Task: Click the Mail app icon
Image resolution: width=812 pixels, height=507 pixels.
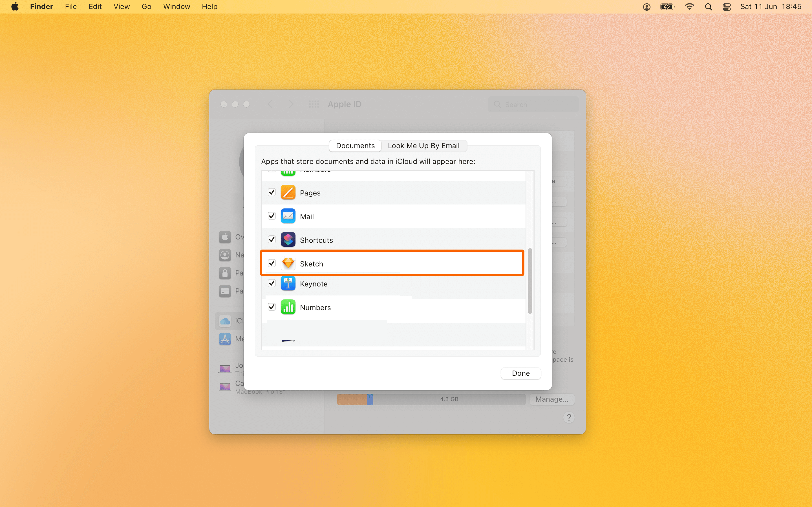Action: (288, 216)
